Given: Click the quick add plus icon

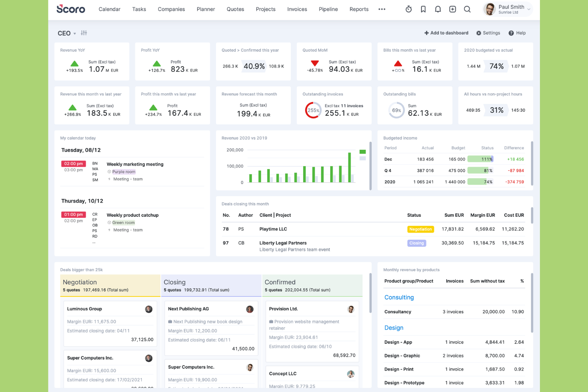Looking at the screenshot, I should [x=453, y=9].
